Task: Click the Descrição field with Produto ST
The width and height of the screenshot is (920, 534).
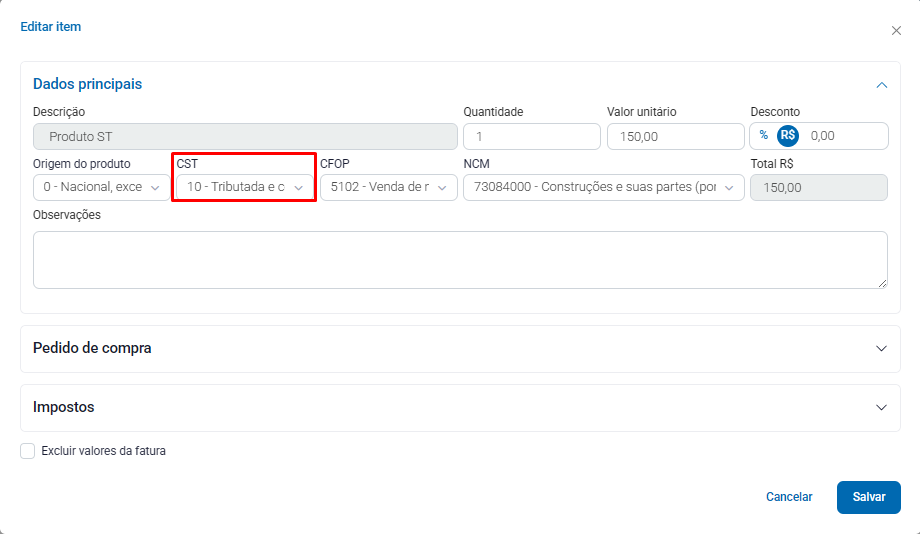Action: [x=245, y=136]
